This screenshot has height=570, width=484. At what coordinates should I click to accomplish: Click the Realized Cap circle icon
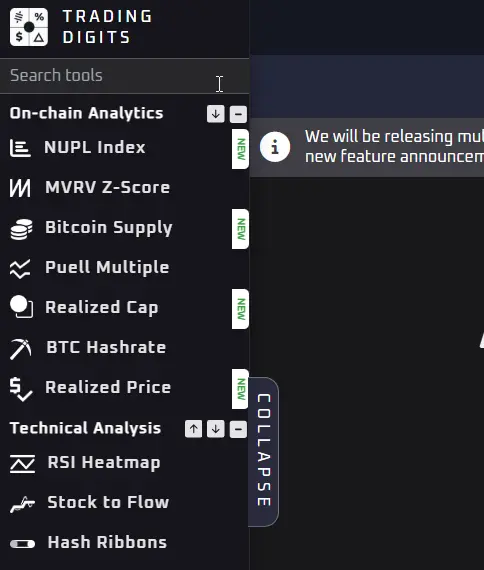click(21, 307)
